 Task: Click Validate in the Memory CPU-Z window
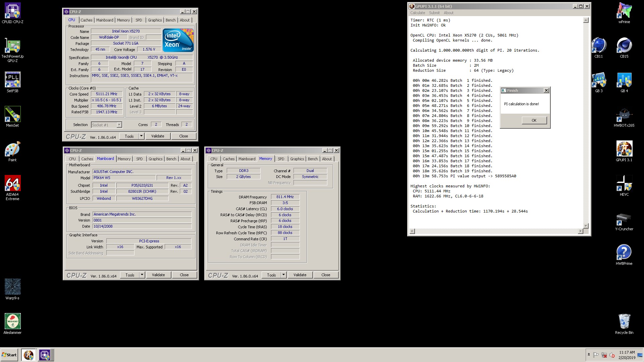pyautogui.click(x=300, y=275)
